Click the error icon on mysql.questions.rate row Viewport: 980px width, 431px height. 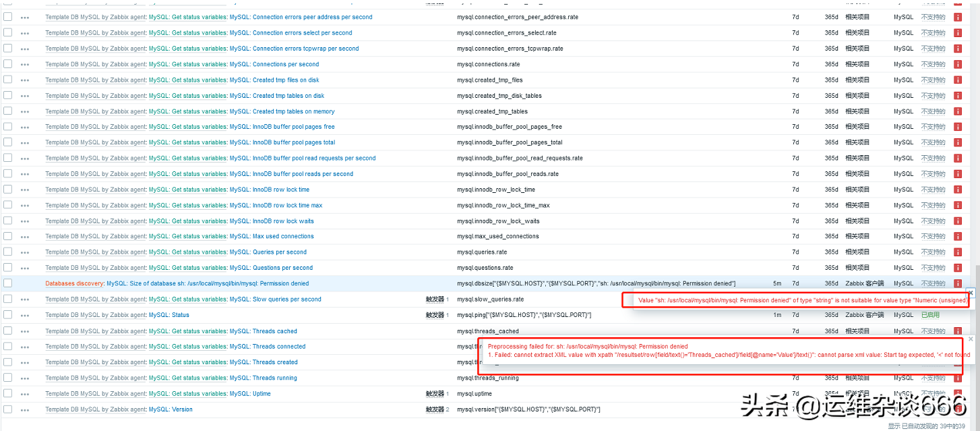[958, 267]
